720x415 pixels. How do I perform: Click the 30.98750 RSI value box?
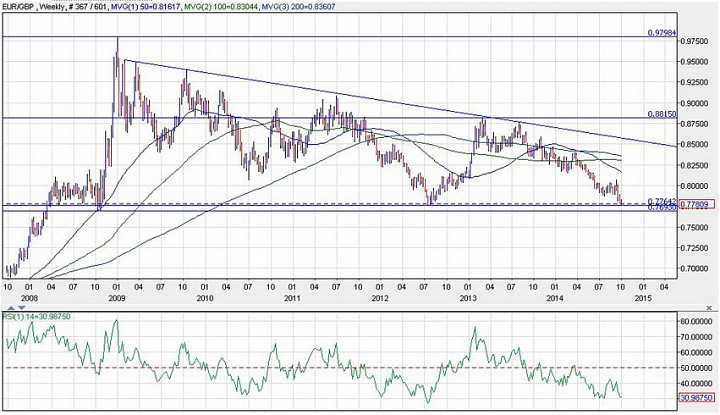[x=696, y=397]
